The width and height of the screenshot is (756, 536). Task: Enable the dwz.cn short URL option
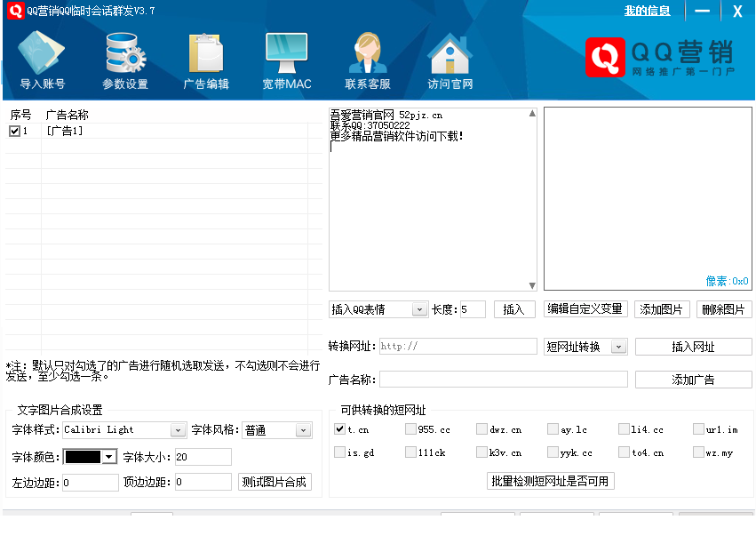coord(481,429)
